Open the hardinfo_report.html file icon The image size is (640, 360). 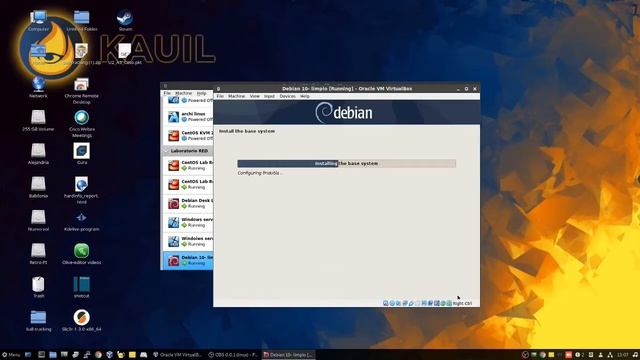82,191
